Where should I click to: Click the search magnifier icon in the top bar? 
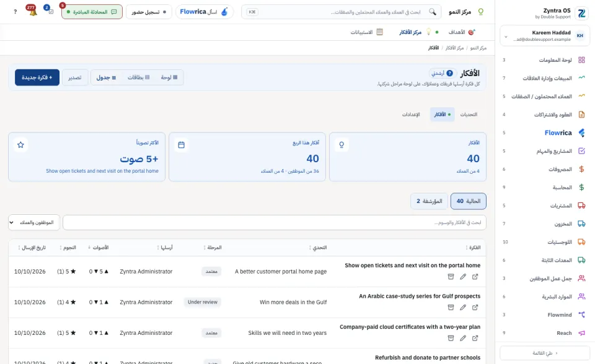point(433,12)
